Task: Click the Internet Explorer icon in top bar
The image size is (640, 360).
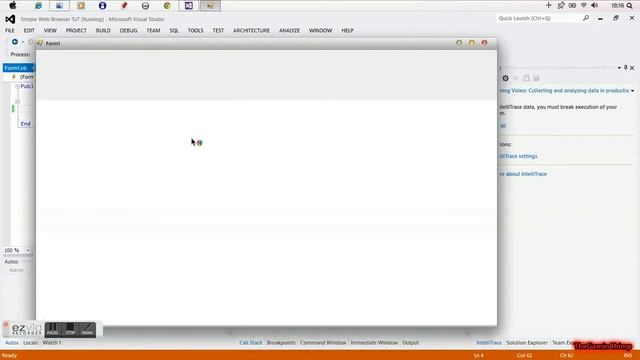Action: [x=38, y=6]
